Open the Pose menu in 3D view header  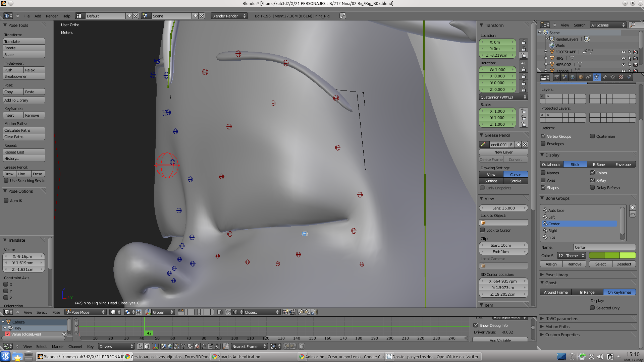56,312
